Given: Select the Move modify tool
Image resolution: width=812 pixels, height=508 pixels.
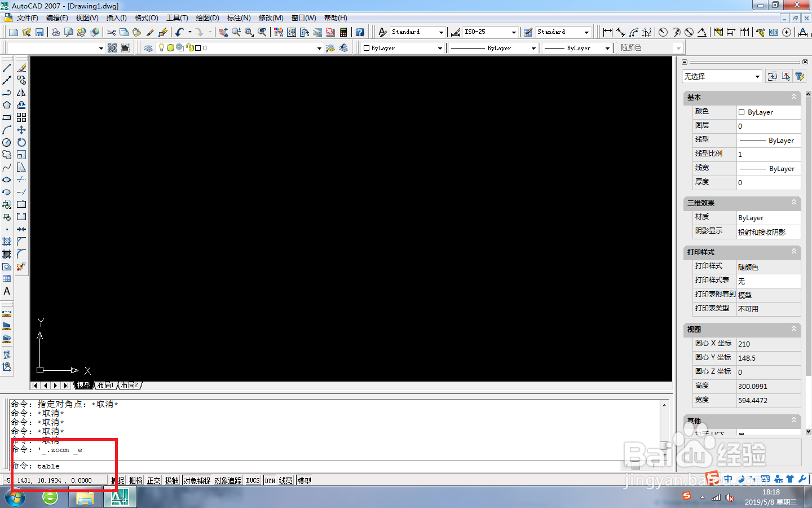Looking at the screenshot, I should (21, 130).
